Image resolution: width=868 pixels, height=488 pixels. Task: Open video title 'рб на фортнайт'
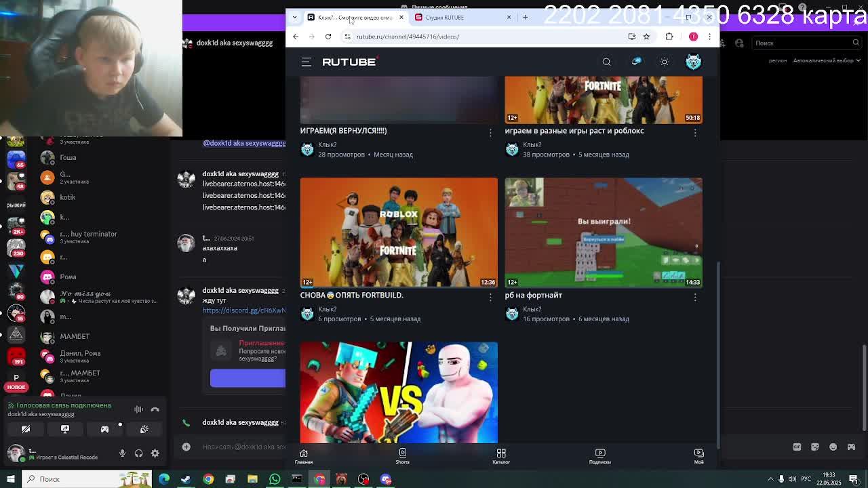533,296
